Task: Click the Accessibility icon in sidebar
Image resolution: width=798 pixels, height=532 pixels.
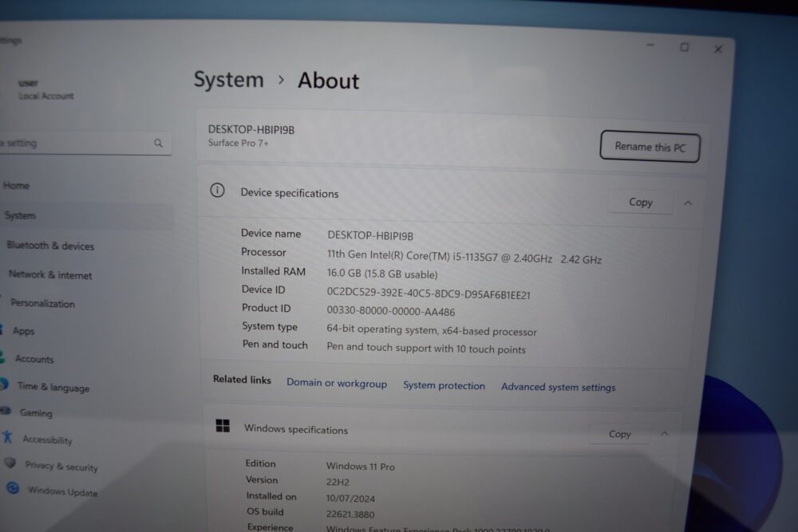Action: click(7, 436)
